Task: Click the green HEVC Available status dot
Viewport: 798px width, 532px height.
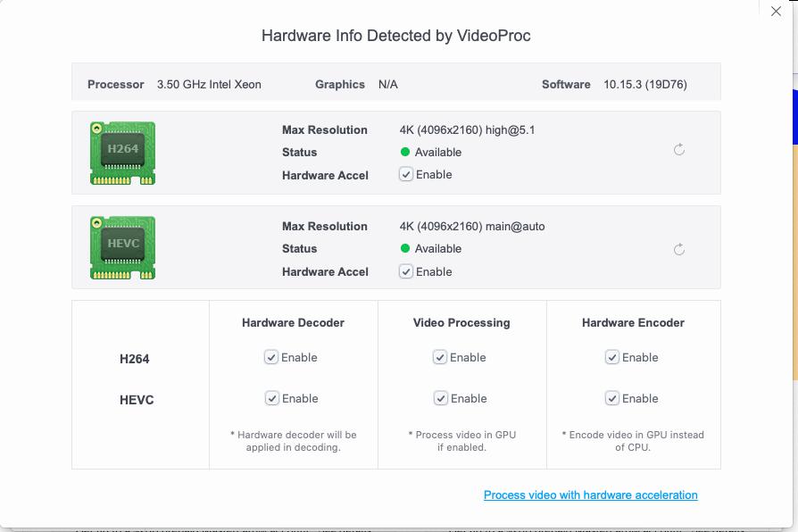Action: (x=405, y=249)
